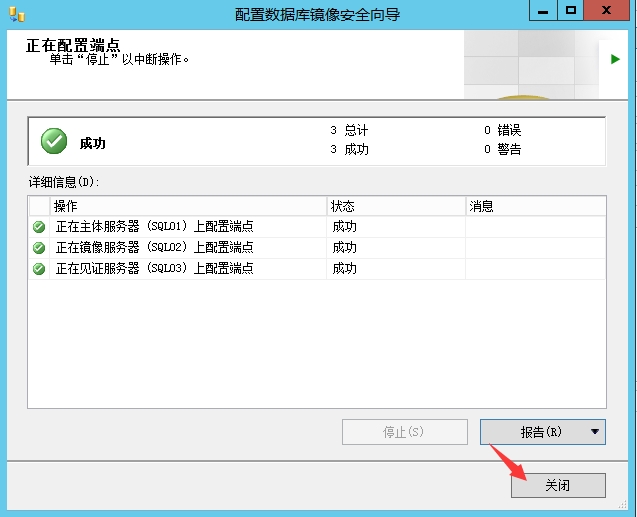637x517 pixels.
Task: Click the 3 成功 summary count
Action: 349,149
